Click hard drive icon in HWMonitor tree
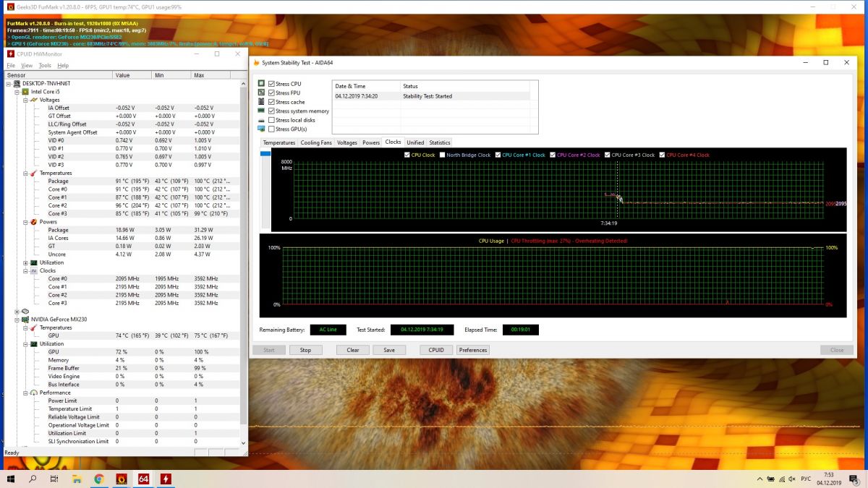This screenshot has height=488, width=868. (25, 311)
